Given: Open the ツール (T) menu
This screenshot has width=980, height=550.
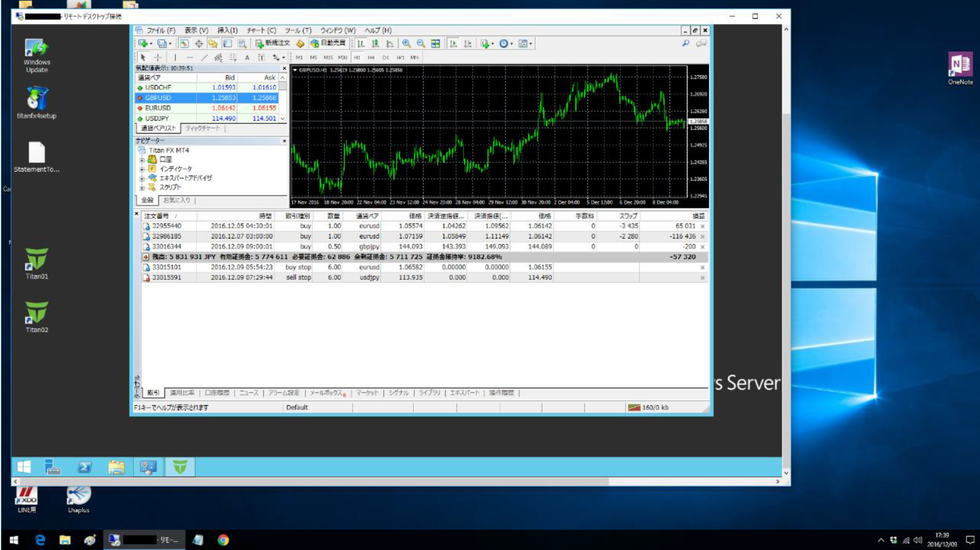Looking at the screenshot, I should point(298,31).
